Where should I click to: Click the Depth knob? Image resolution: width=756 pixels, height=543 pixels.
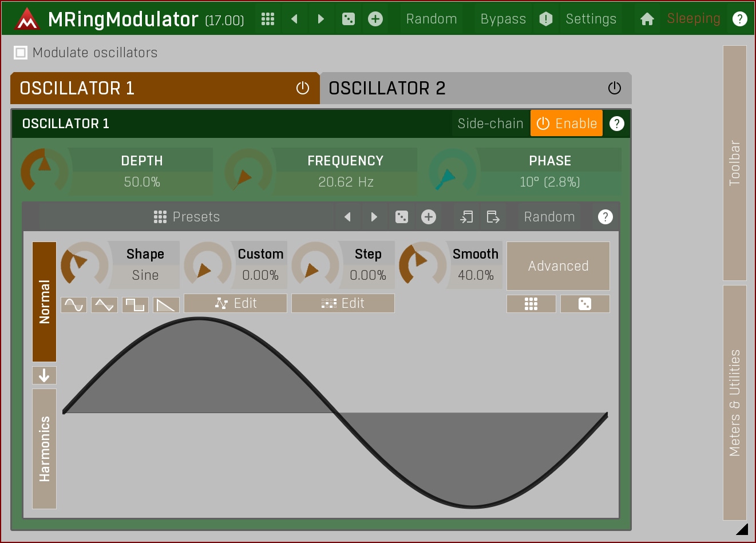pyautogui.click(x=44, y=171)
